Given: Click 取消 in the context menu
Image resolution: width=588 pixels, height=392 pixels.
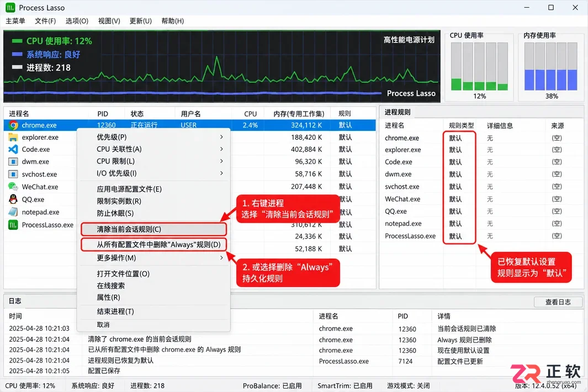Looking at the screenshot, I should coord(153,325).
